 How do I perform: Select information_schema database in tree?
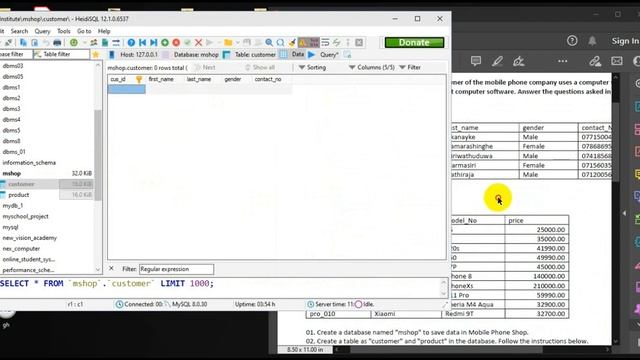[29, 162]
